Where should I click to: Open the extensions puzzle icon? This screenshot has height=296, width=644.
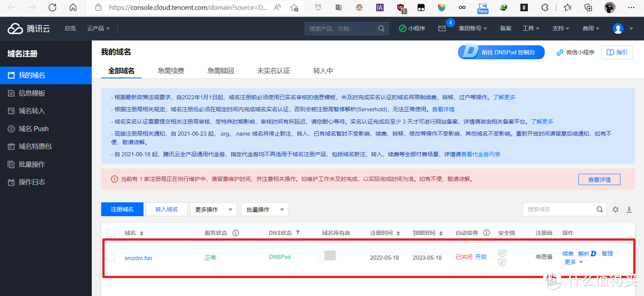[x=544, y=7]
